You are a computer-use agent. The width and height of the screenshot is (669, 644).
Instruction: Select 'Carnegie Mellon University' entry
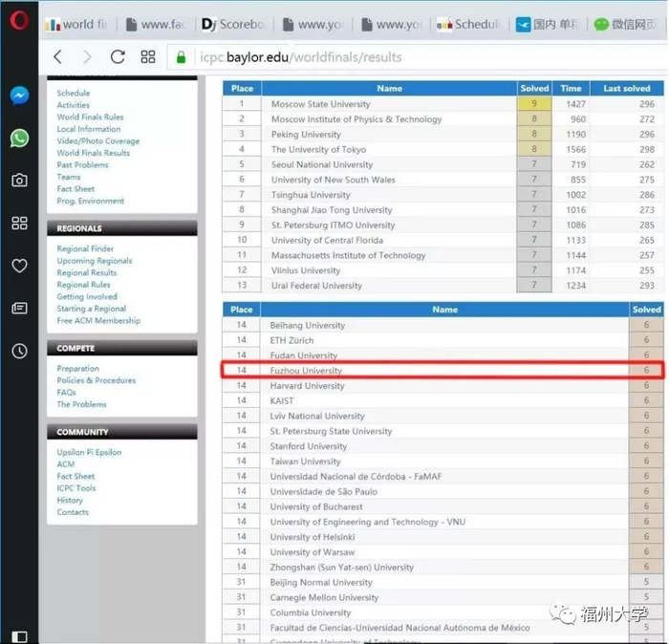tap(324, 597)
